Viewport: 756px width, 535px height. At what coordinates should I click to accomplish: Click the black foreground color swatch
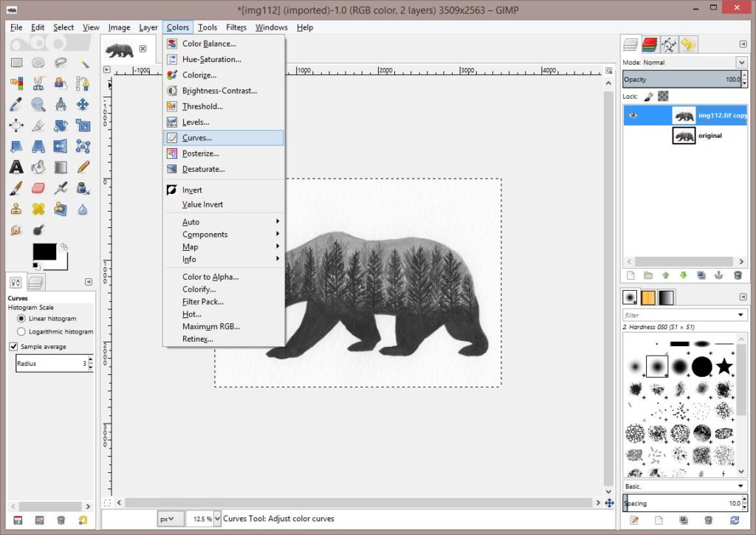44,251
